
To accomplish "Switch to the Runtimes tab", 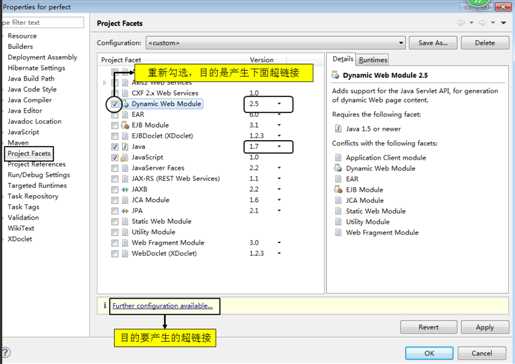I will click(373, 60).
